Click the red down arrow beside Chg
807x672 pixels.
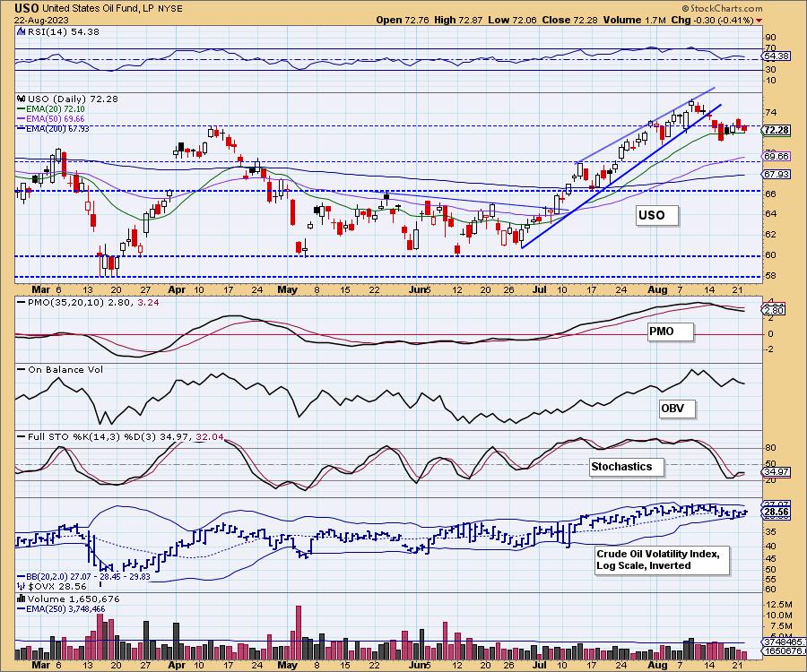759,21
